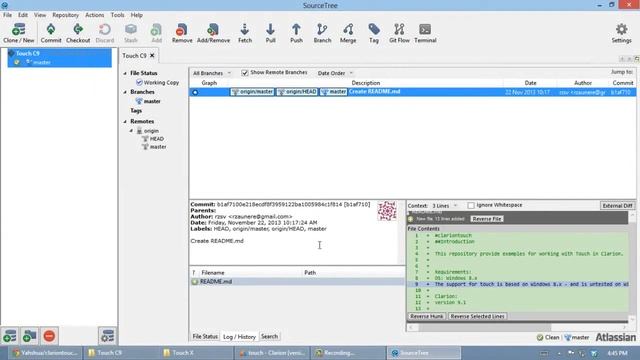Click the Push toolbar icon

coord(296,33)
